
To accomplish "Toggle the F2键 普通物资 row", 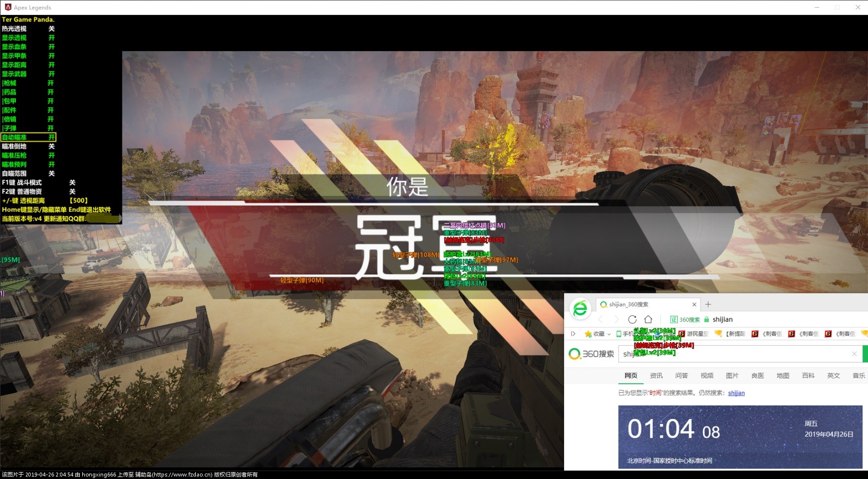I will pos(39,191).
